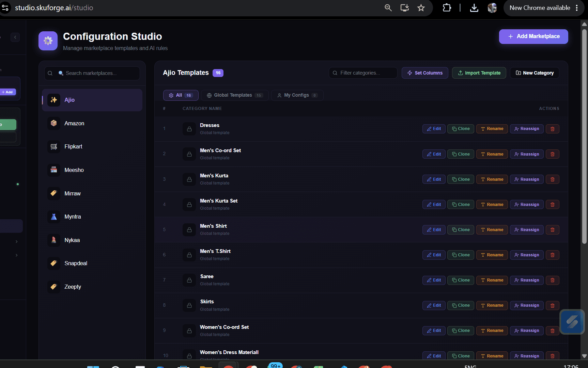Rename the Dresses template

click(492, 129)
